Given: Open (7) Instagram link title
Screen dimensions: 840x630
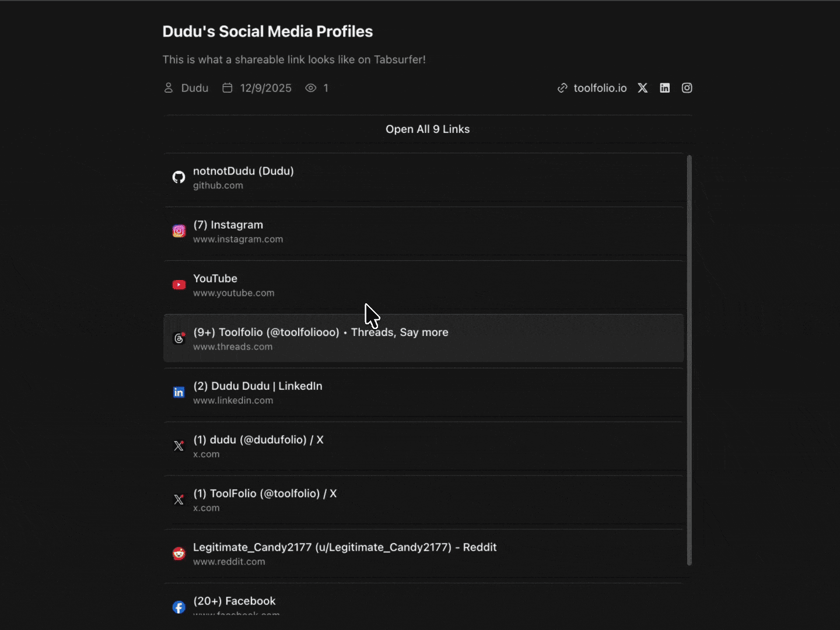Looking at the screenshot, I should click(228, 225).
